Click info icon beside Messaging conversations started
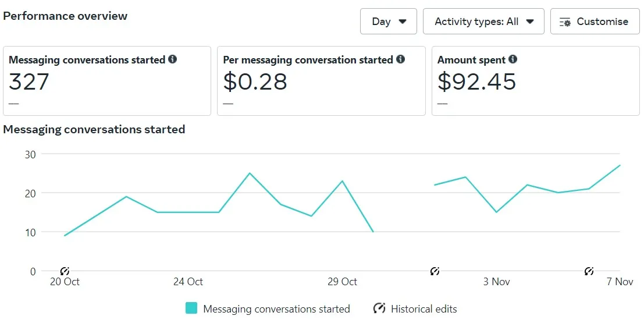 point(173,59)
